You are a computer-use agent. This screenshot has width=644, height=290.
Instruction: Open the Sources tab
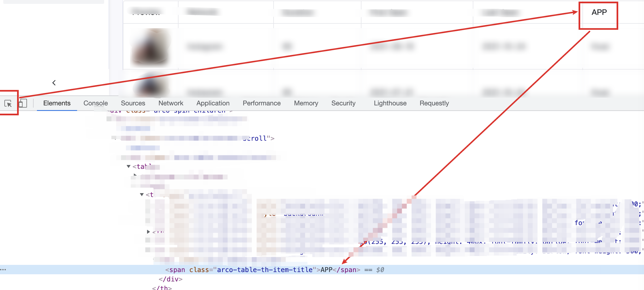133,103
